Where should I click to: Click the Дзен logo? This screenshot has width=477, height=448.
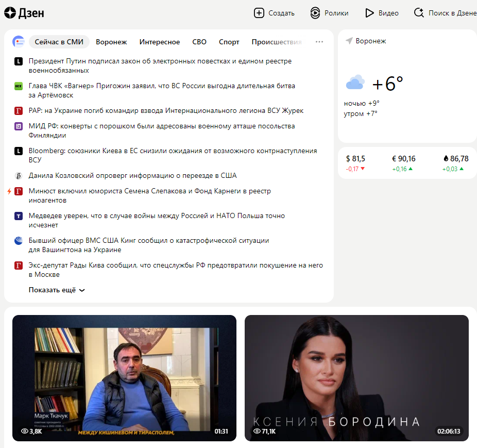[x=24, y=13]
